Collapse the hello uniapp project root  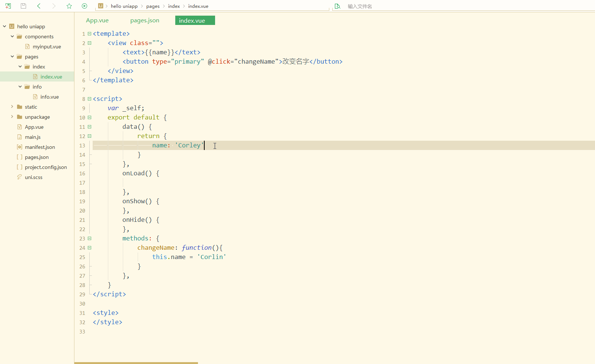tap(4, 26)
